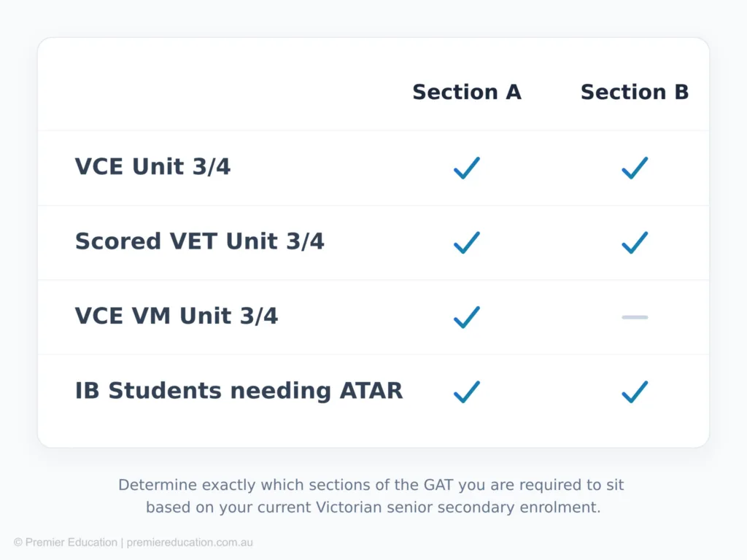Image resolution: width=747 pixels, height=560 pixels.
Task: Click the Section B dash for VCE VM
Action: [635, 317]
